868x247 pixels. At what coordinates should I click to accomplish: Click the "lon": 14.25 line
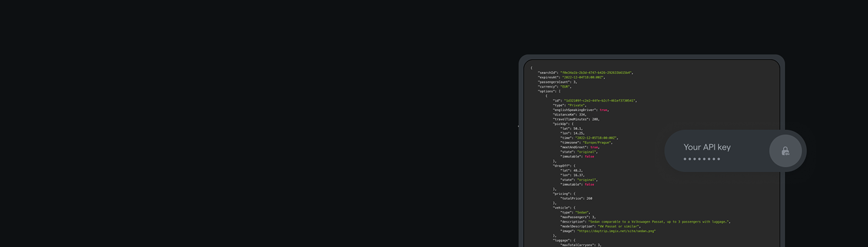click(572, 133)
